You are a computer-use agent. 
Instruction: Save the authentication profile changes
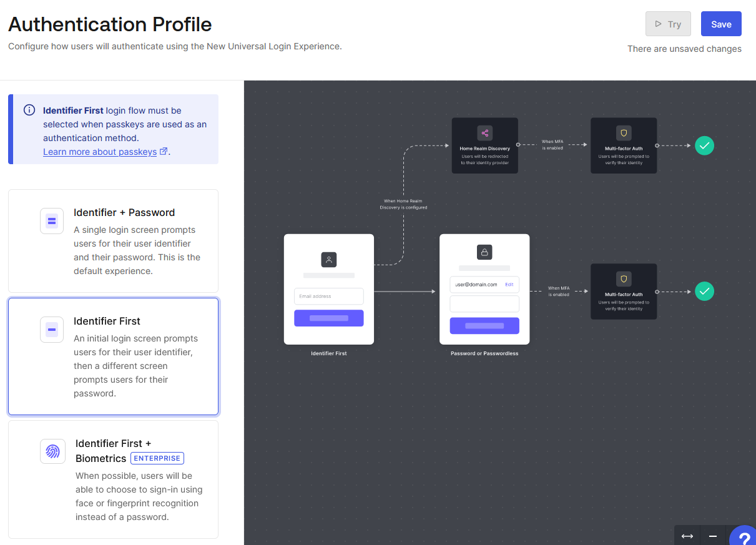click(x=721, y=24)
